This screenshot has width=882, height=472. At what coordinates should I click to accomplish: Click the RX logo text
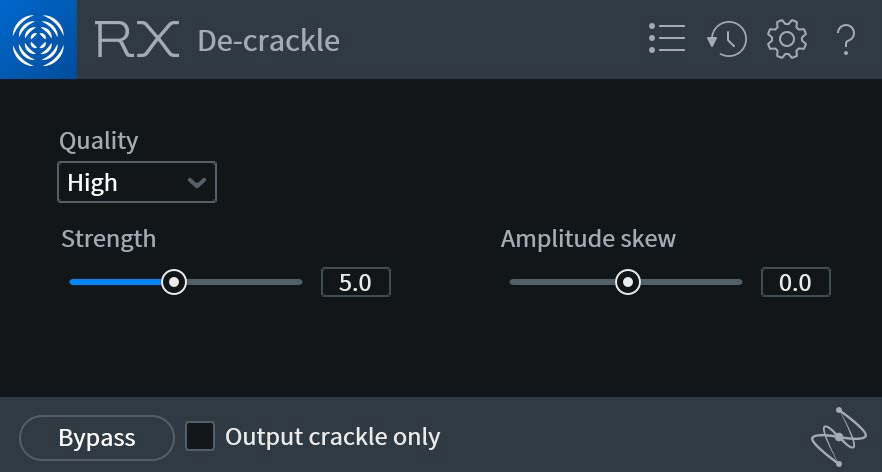pyautogui.click(x=137, y=40)
